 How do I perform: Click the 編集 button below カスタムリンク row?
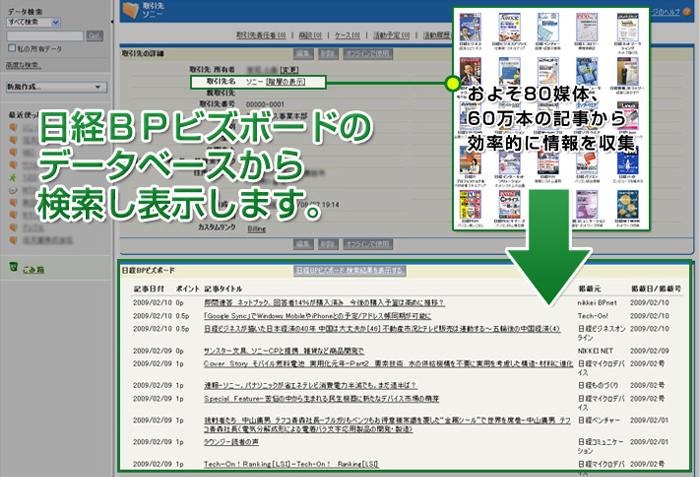(303, 244)
